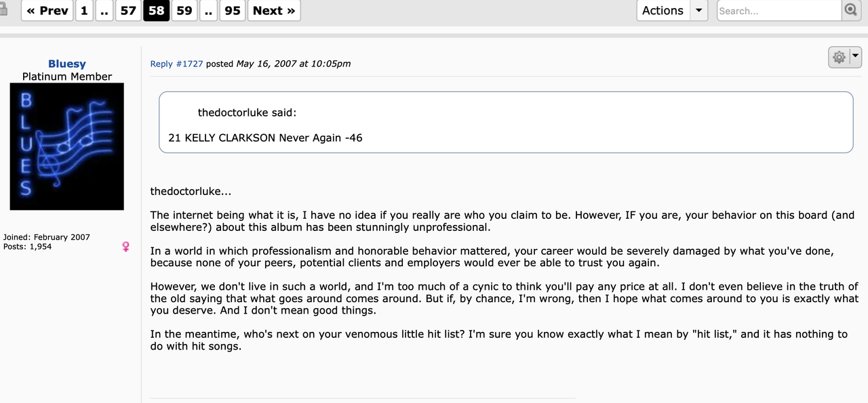Go to previous page with « Prev
This screenshot has height=403, width=868.
point(47,10)
